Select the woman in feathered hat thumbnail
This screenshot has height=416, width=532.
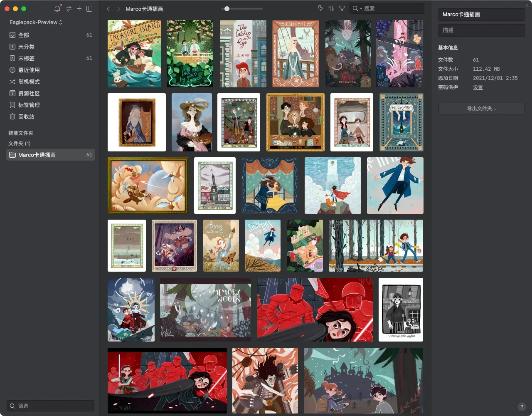(x=192, y=122)
